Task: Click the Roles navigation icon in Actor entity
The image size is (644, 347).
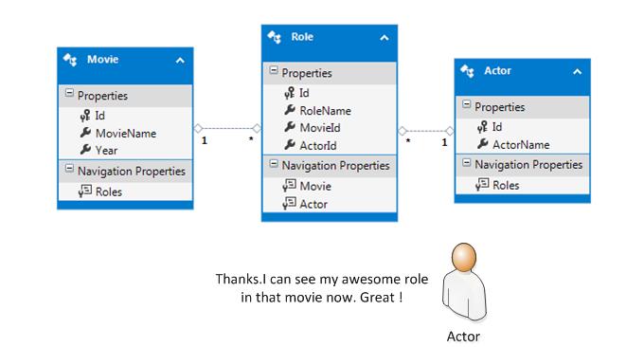Action: click(x=482, y=185)
